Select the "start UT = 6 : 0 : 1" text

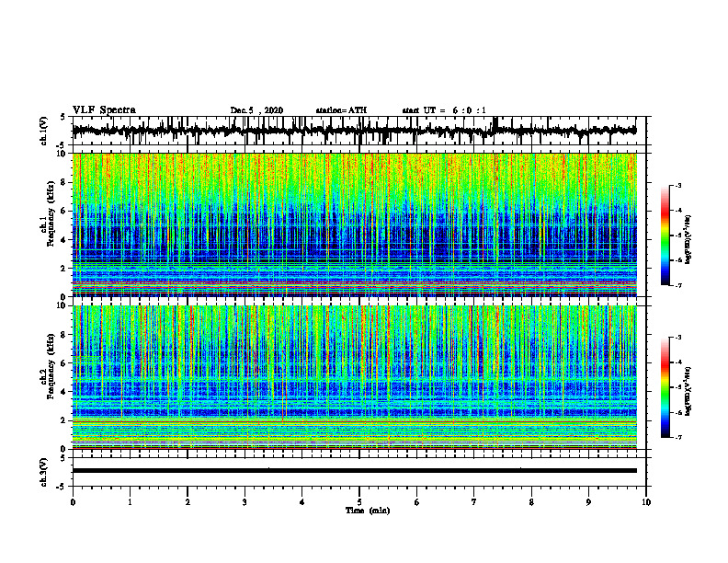click(x=444, y=110)
